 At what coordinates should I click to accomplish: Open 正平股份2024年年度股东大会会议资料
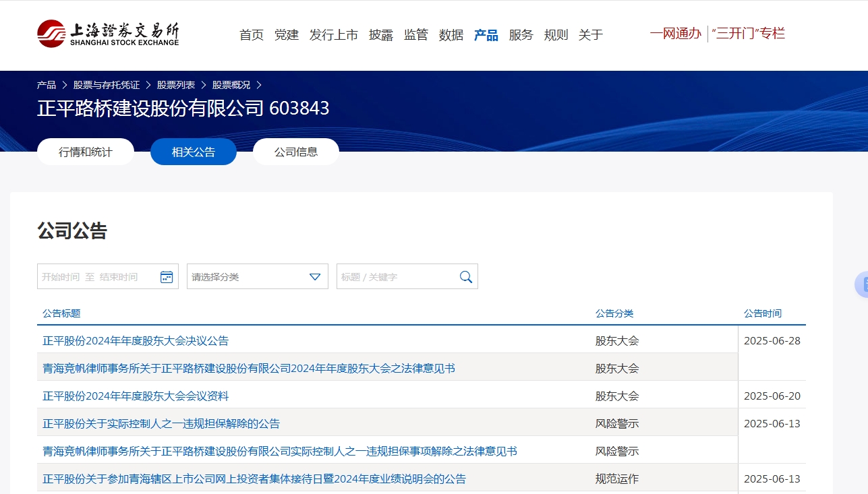click(x=136, y=396)
